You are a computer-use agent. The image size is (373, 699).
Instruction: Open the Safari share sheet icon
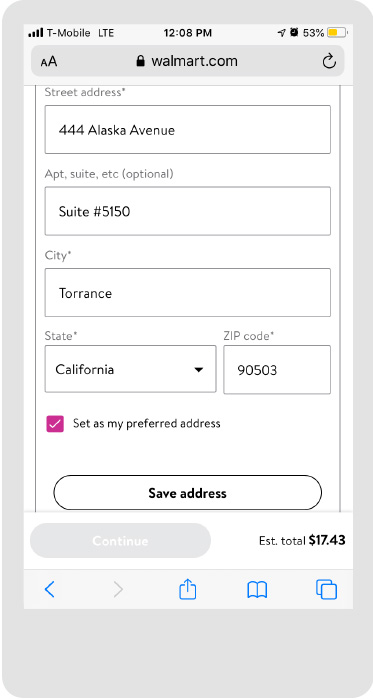coord(188,588)
